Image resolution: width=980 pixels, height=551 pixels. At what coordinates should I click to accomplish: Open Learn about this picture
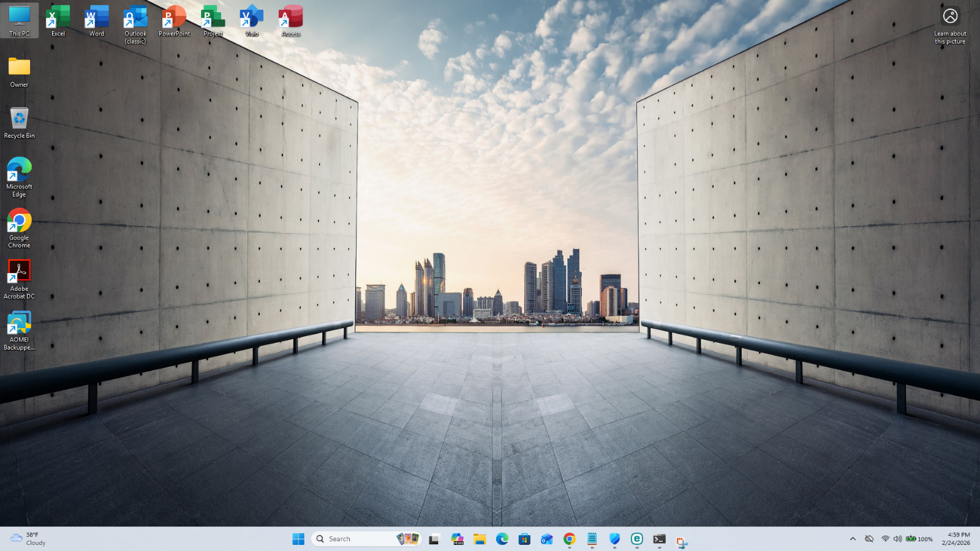(950, 25)
